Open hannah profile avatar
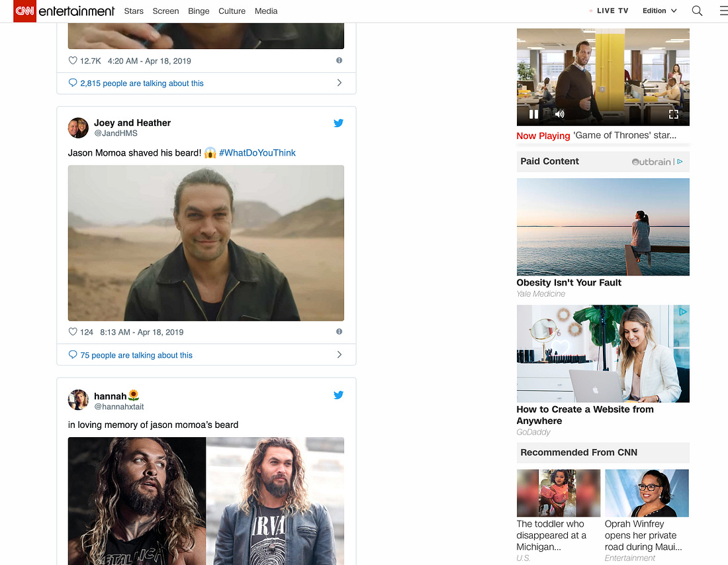The width and height of the screenshot is (728, 565). tap(78, 399)
